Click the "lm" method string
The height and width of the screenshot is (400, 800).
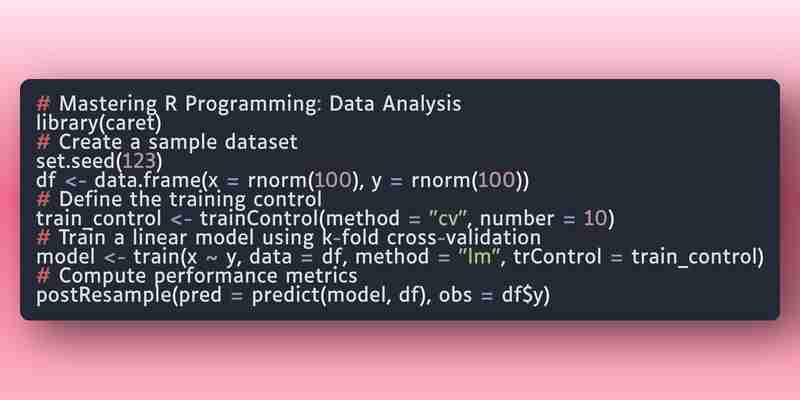pos(478,257)
